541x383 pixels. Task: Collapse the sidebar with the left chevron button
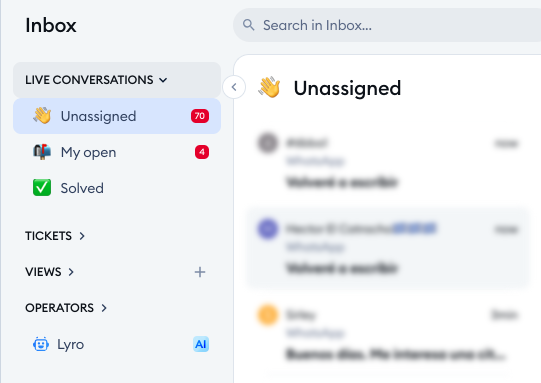click(234, 87)
